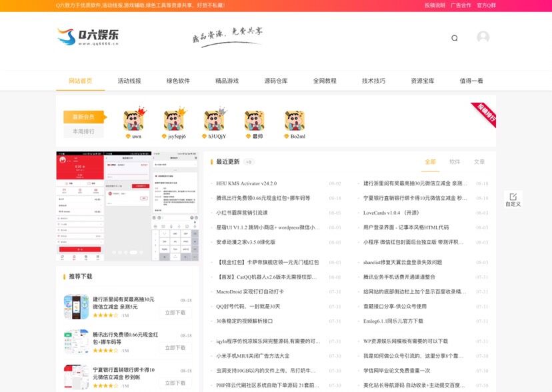This screenshot has width=552, height=392.
Task: Click the active carousel indicator dot on banner
Action: (x=133, y=252)
